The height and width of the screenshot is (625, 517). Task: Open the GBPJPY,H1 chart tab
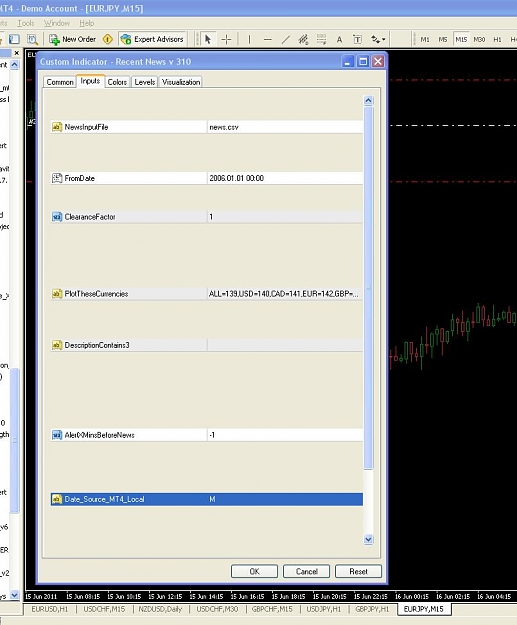tap(372, 609)
